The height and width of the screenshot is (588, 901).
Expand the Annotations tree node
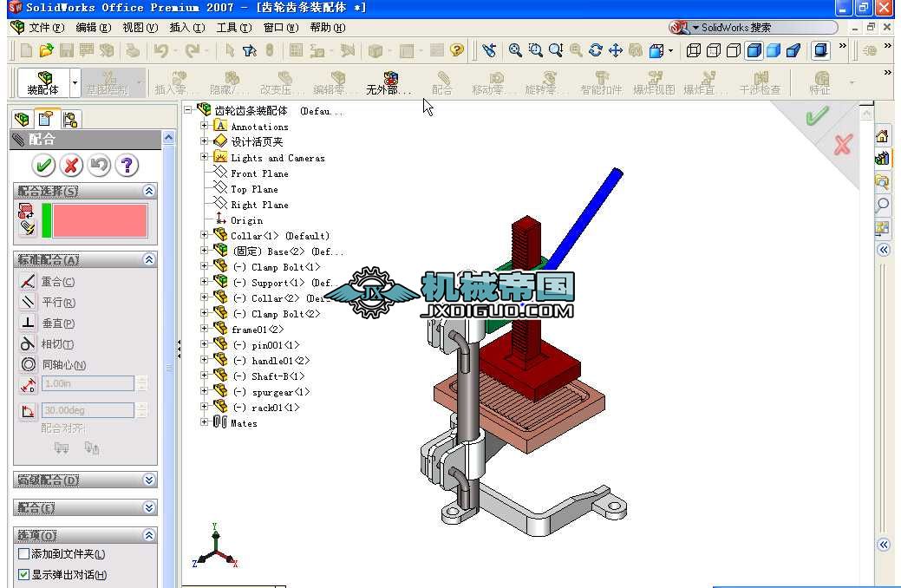204,125
